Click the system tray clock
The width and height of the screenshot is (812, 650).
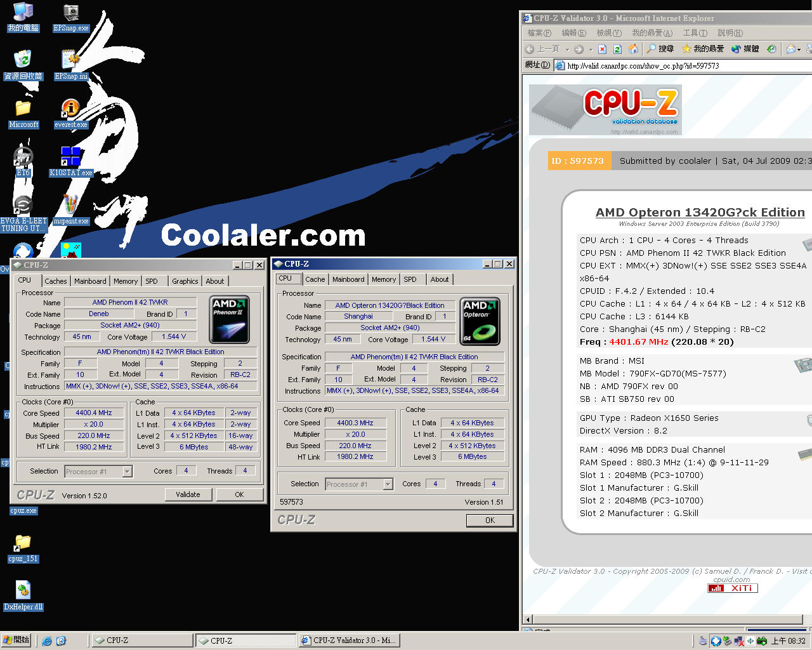click(789, 641)
